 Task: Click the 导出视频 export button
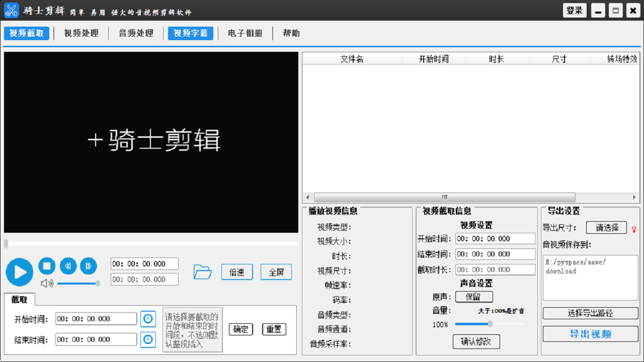pos(590,333)
